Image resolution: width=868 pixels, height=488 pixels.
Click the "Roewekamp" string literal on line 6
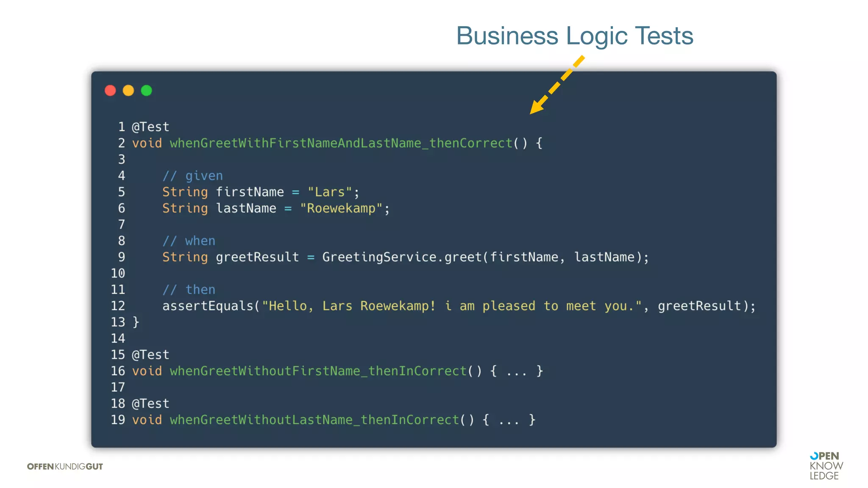coord(341,208)
